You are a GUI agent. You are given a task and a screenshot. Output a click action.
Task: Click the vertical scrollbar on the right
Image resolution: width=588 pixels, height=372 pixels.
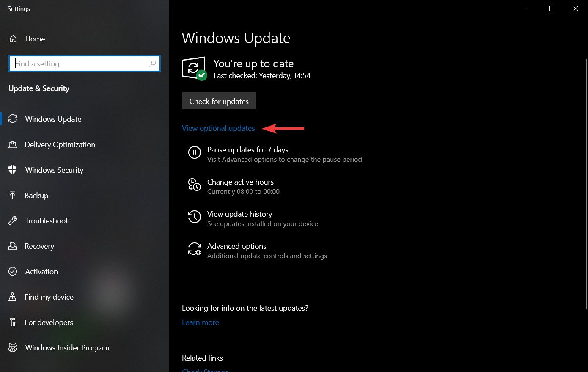(586, 184)
